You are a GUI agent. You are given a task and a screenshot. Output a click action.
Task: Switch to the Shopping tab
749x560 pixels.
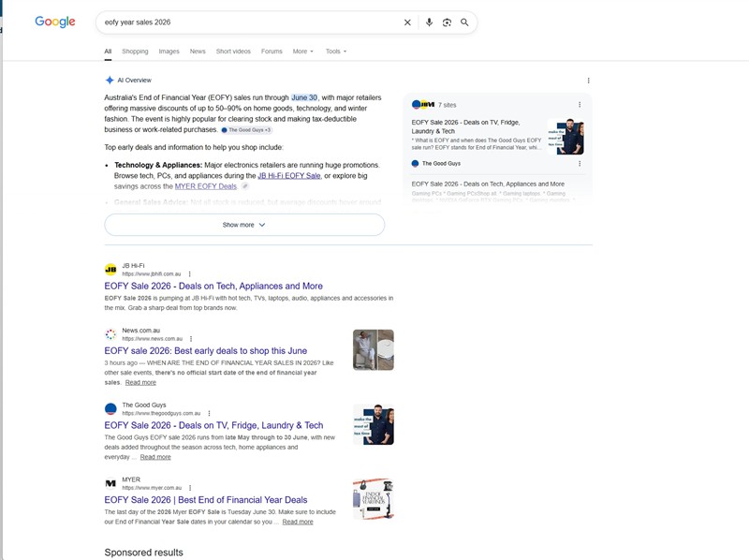coord(135,52)
